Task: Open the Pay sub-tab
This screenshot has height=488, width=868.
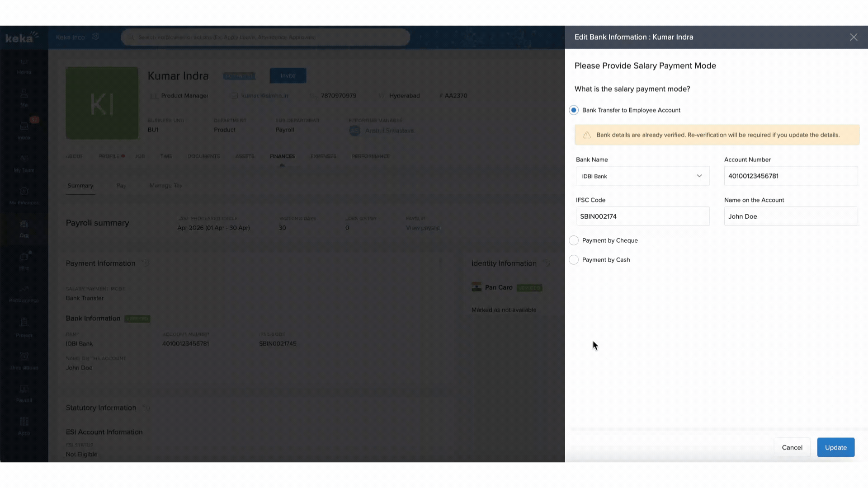Action: (x=121, y=186)
